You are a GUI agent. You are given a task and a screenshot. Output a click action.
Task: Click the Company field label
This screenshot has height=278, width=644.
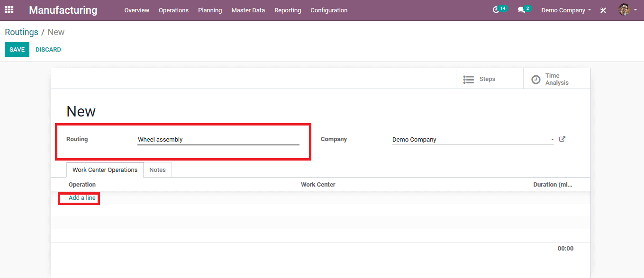coord(334,139)
